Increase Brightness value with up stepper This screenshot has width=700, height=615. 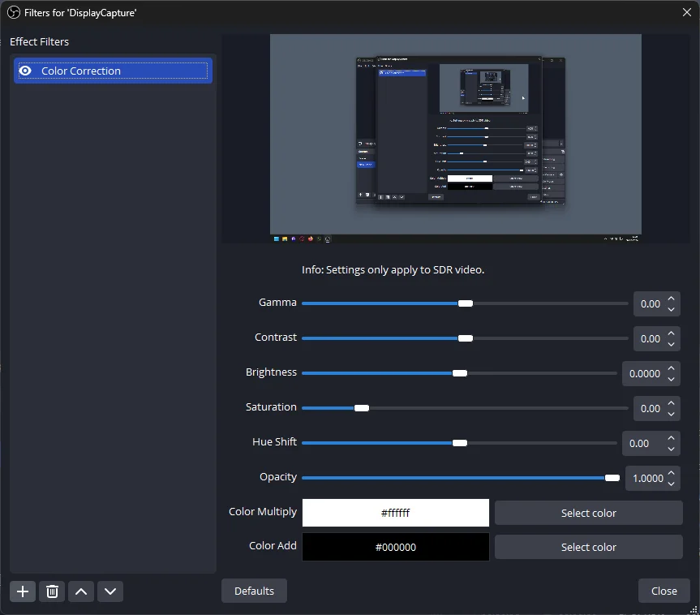point(671,368)
